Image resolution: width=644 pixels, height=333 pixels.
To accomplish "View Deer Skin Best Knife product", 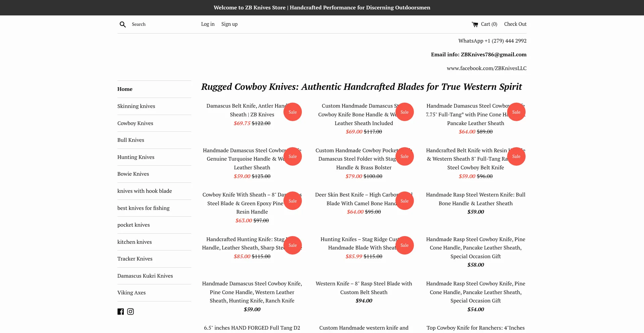I will pos(364,199).
